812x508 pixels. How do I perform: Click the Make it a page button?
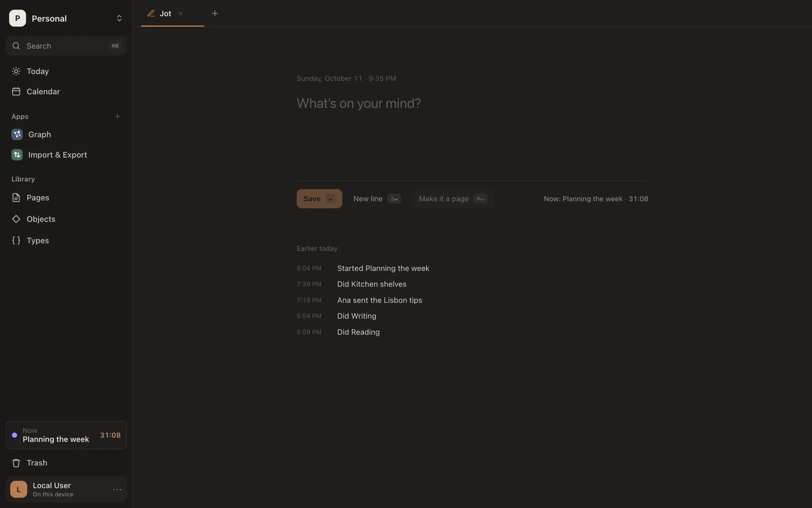pyautogui.click(x=453, y=199)
